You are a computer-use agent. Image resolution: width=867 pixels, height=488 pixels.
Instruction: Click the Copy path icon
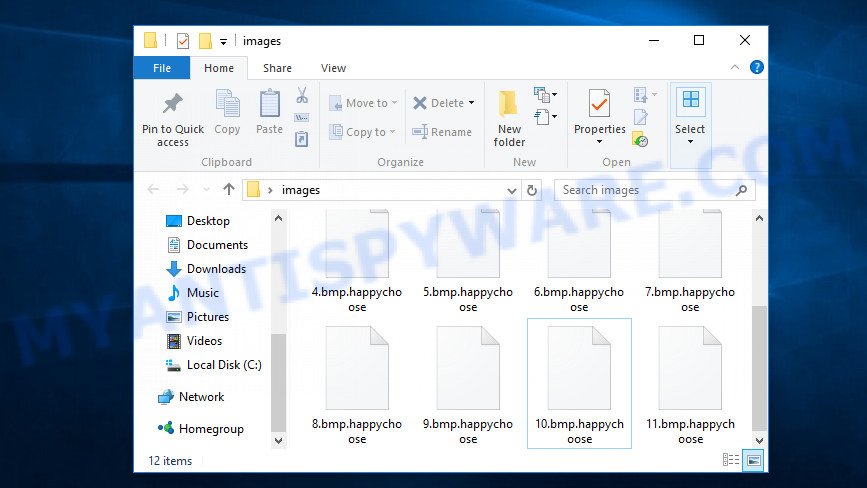pyautogui.click(x=301, y=117)
